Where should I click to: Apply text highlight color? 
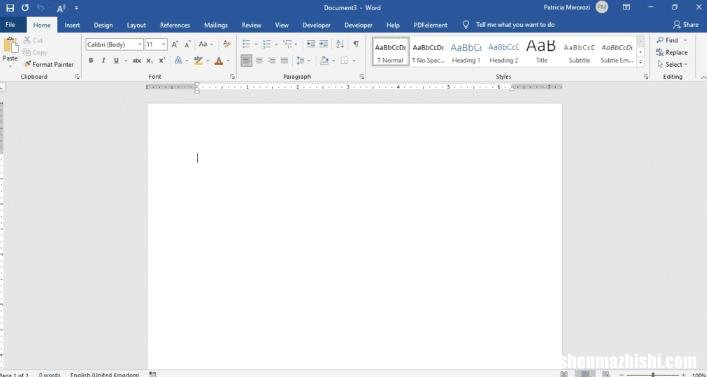pos(198,60)
